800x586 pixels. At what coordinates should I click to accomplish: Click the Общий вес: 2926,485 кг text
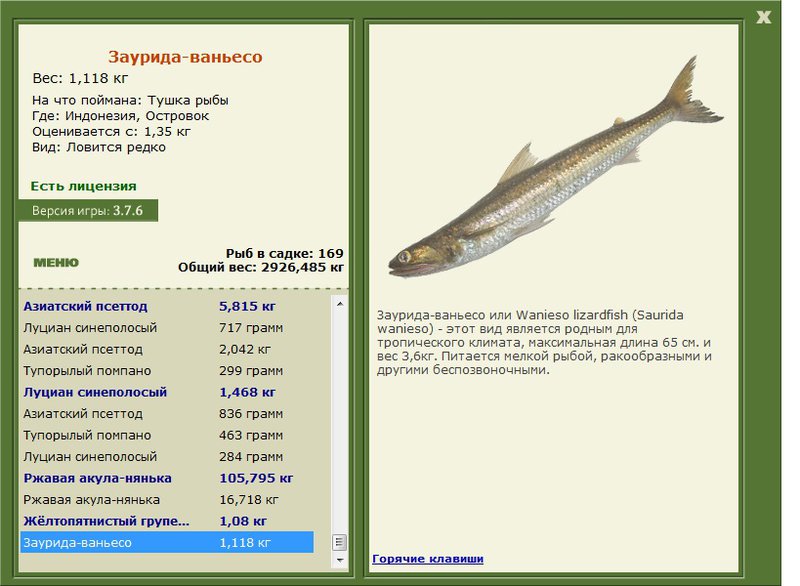(x=261, y=267)
